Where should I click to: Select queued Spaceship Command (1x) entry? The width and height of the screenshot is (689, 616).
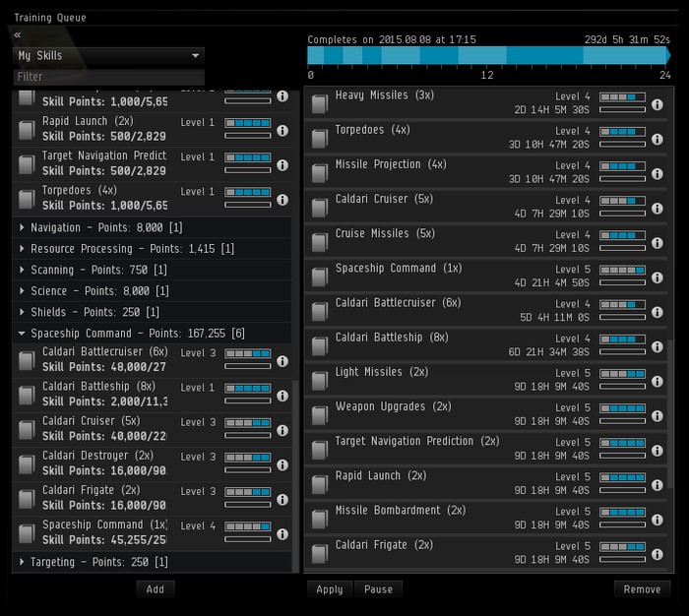click(485, 277)
